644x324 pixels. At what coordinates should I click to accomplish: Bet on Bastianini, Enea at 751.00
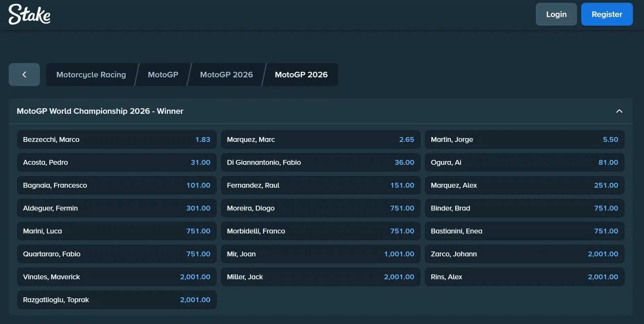click(525, 231)
